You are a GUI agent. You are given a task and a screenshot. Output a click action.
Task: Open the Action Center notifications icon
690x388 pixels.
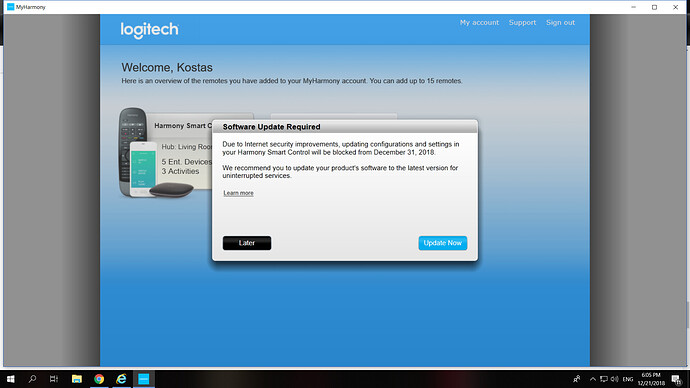677,379
